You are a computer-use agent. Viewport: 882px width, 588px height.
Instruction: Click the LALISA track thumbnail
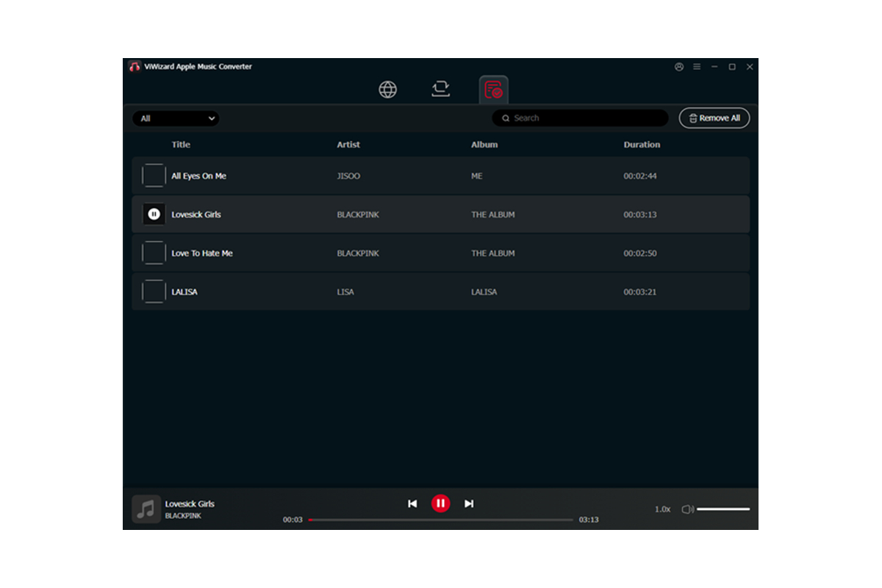pyautogui.click(x=154, y=292)
